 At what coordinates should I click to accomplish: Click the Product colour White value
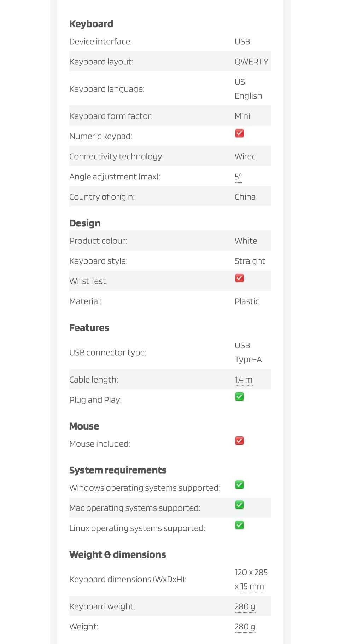point(246,241)
